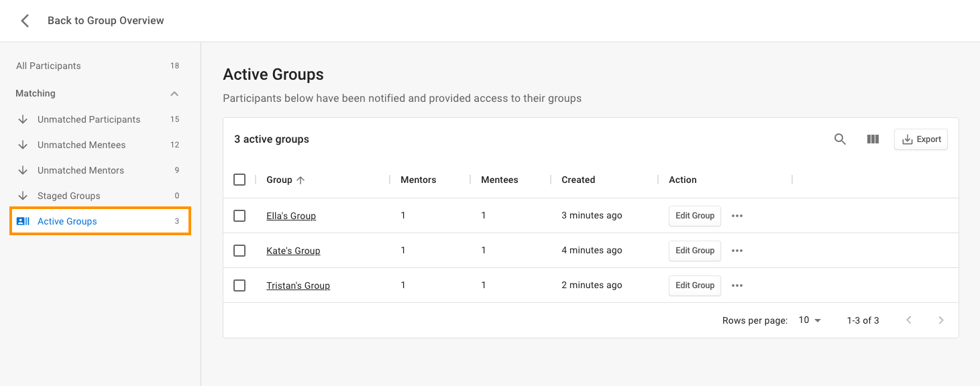Open the Rows per page dropdown

(x=810, y=320)
